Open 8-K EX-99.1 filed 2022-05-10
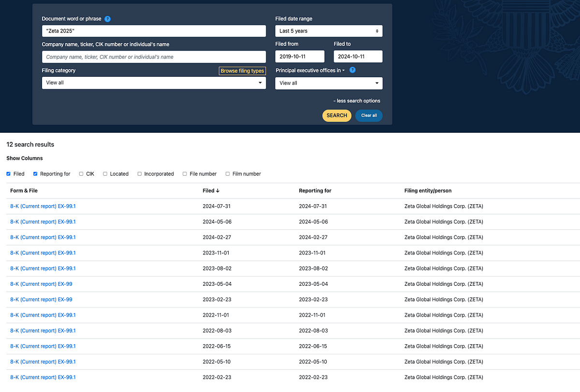This screenshot has height=392, width=580. click(43, 362)
